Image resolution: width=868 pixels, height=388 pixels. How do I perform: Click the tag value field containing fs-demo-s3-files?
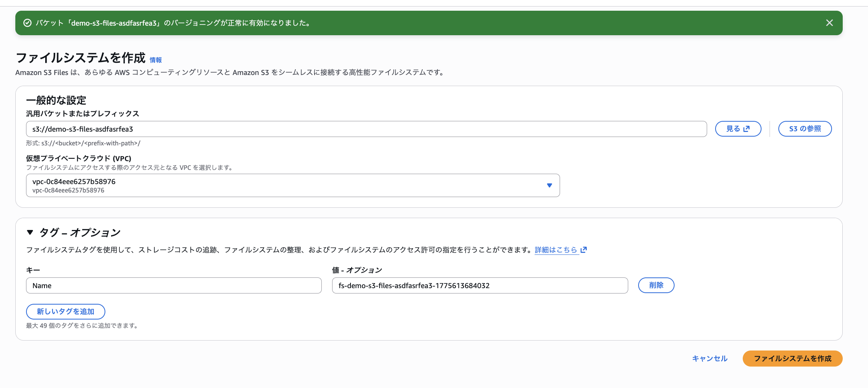tap(480, 285)
